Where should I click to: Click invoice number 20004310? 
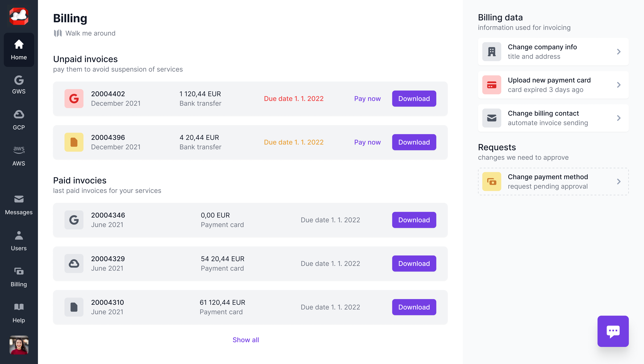point(107,302)
